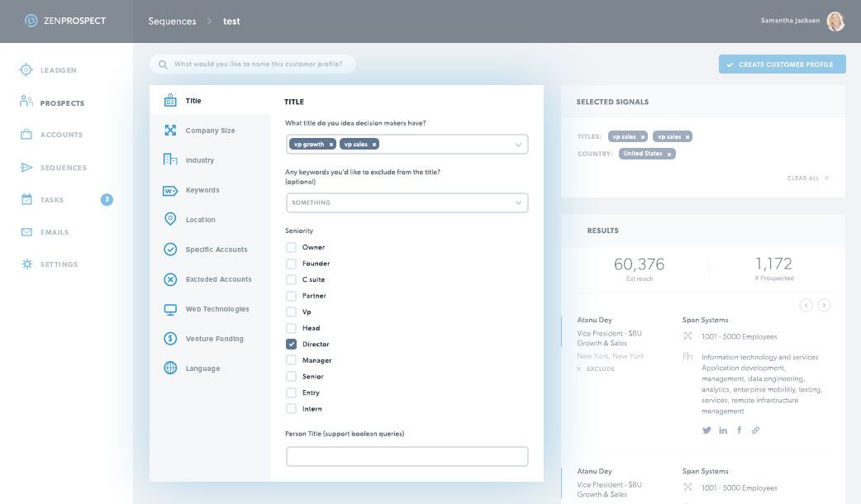The height and width of the screenshot is (504, 861).
Task: Click the Language globe icon
Action: (x=170, y=368)
